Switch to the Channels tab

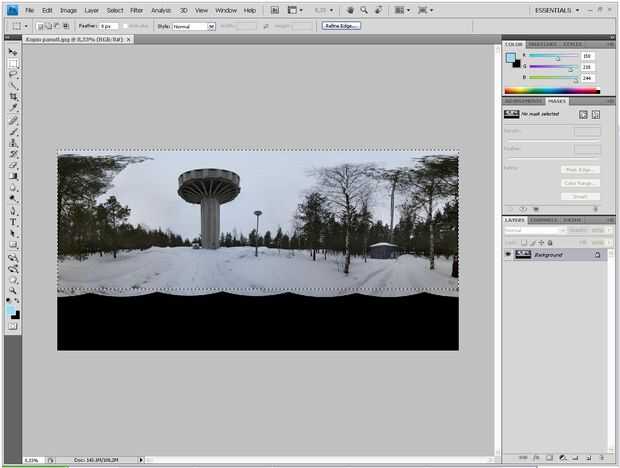click(x=544, y=219)
